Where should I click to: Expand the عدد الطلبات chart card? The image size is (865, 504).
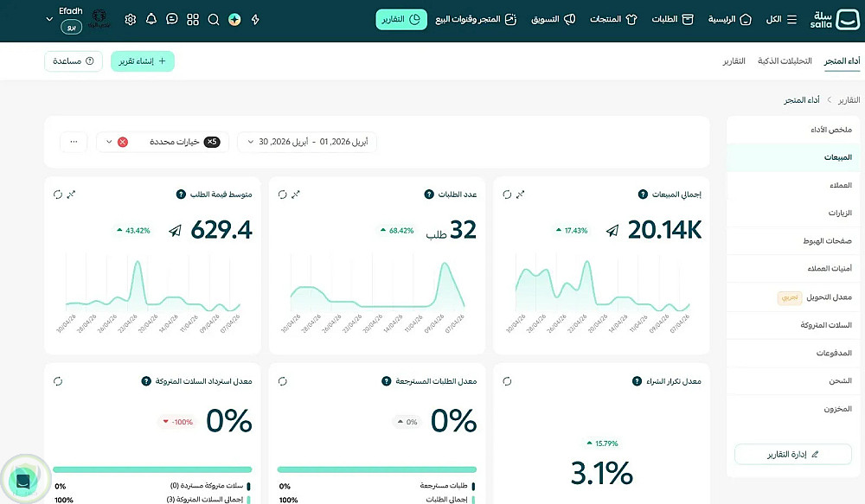click(x=296, y=195)
